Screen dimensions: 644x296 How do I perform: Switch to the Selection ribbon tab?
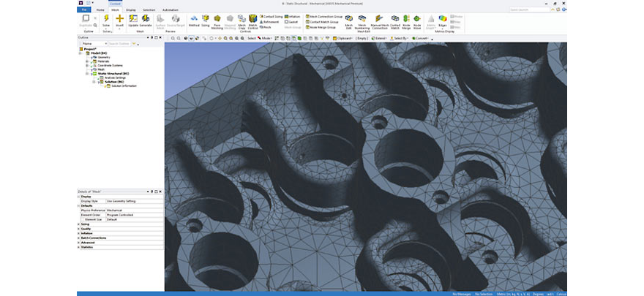tap(149, 10)
